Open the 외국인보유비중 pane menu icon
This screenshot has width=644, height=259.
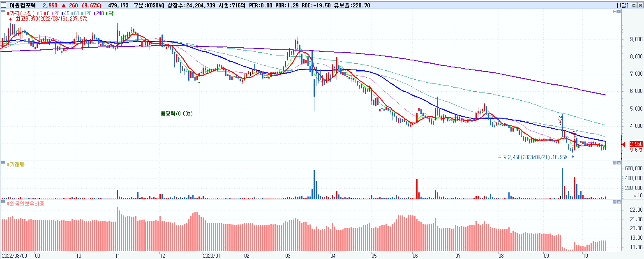[x=4, y=202]
